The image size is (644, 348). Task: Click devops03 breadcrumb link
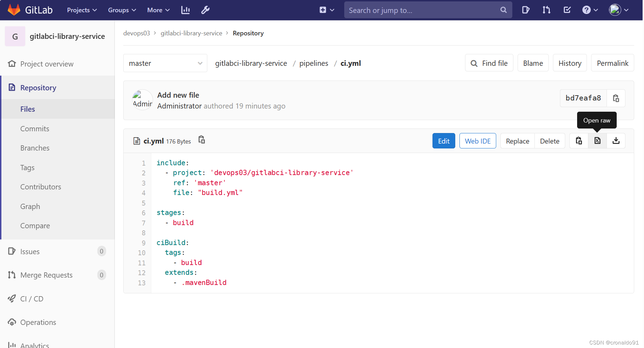click(x=137, y=33)
